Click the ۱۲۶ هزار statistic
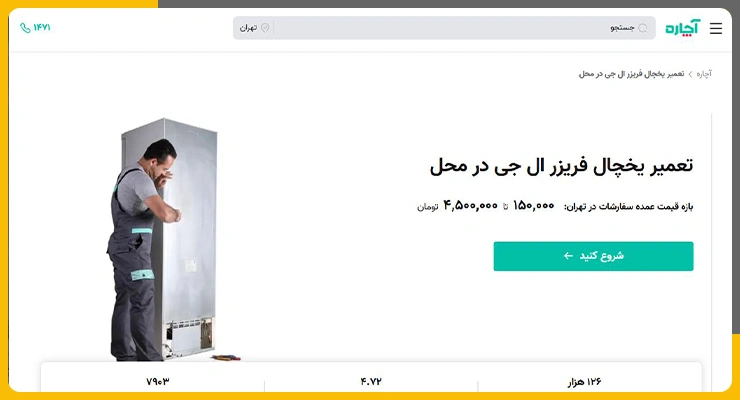Image resolution: width=740 pixels, height=400 pixels. (x=584, y=382)
